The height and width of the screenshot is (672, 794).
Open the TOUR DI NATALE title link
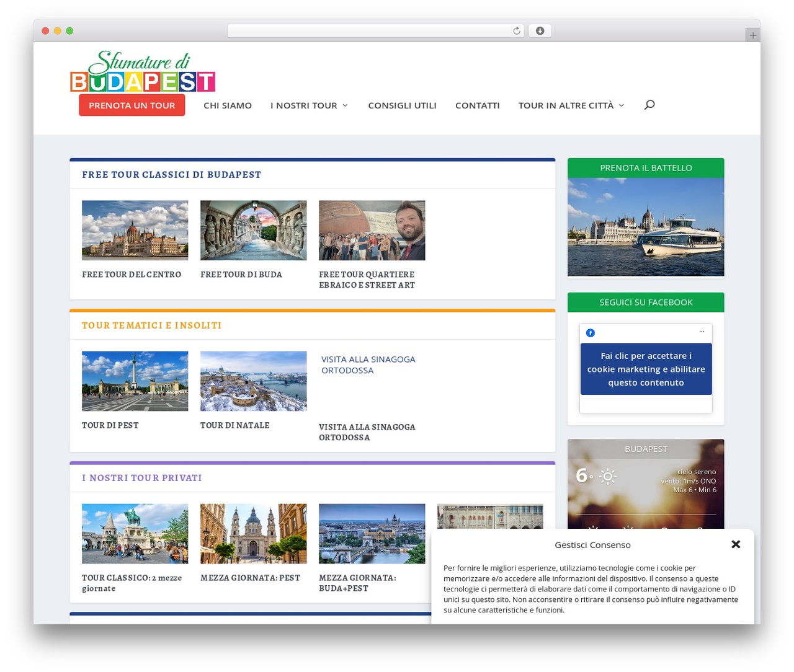235,425
